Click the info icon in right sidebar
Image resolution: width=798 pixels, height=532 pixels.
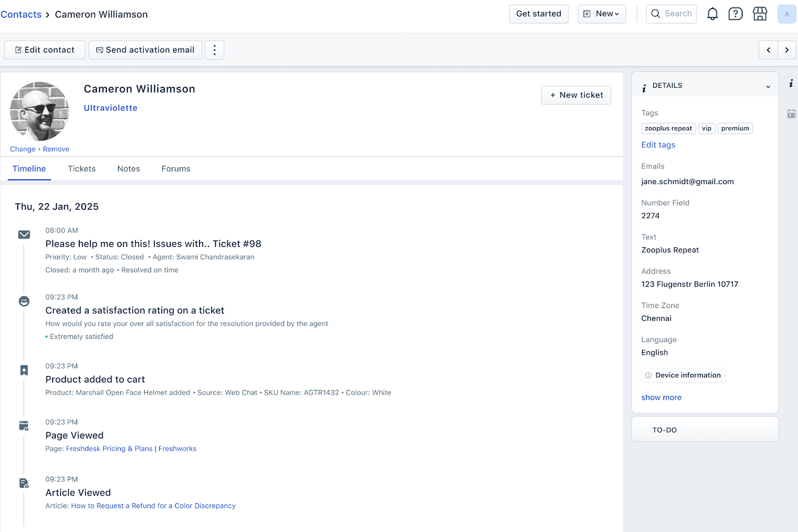[x=791, y=84]
